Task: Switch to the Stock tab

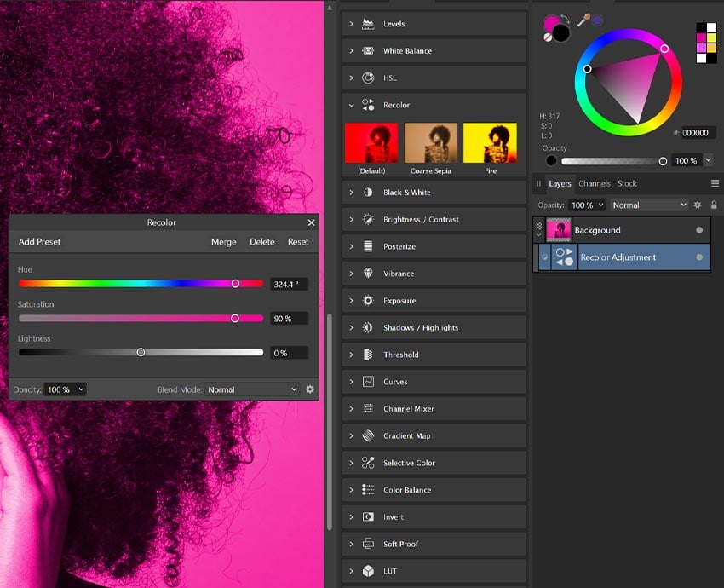Action: (628, 183)
